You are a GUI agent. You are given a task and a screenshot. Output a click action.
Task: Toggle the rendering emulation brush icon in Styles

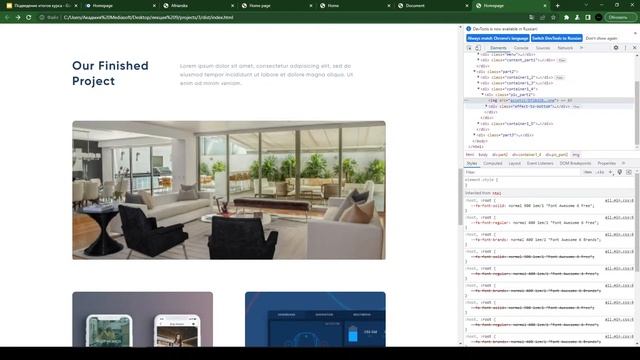coord(620,172)
